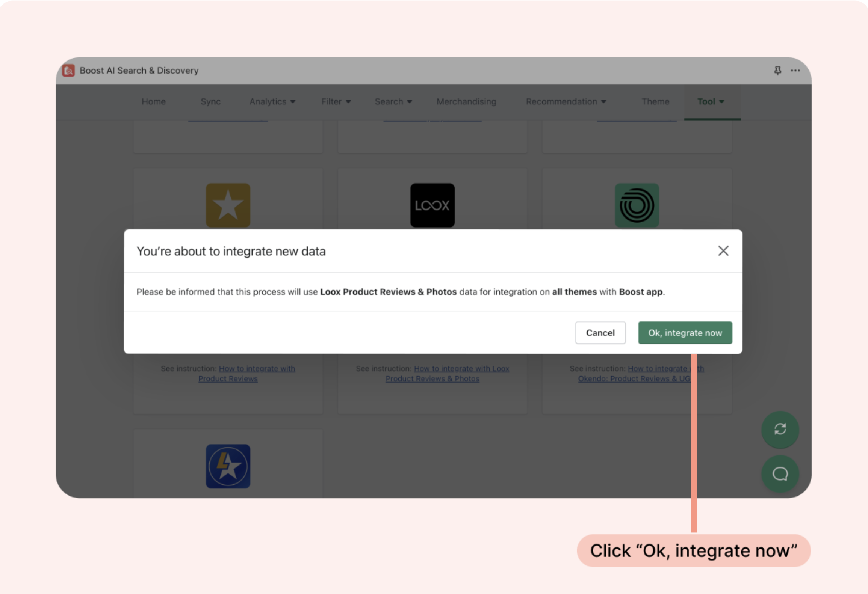Open the three-dot more options menu

(x=795, y=71)
